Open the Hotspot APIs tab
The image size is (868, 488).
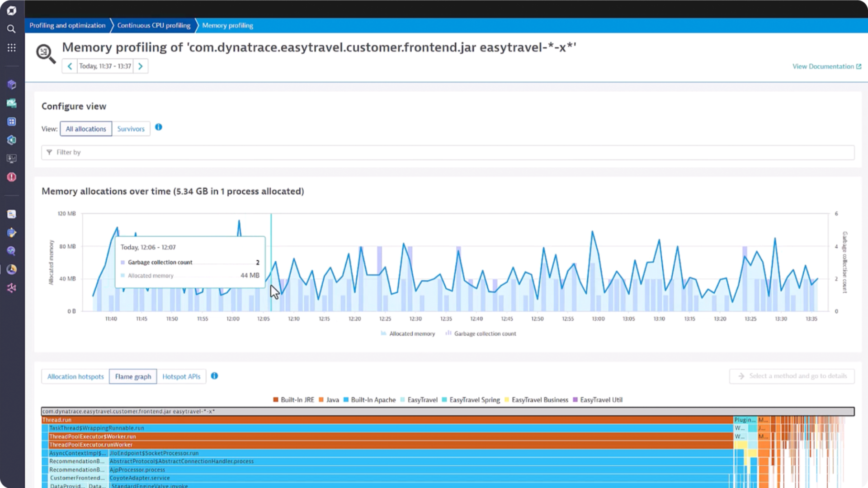coord(181,376)
